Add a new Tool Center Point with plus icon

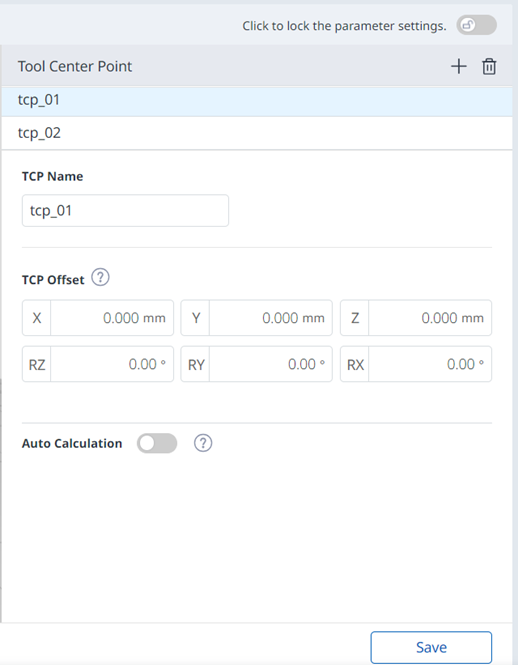(458, 67)
